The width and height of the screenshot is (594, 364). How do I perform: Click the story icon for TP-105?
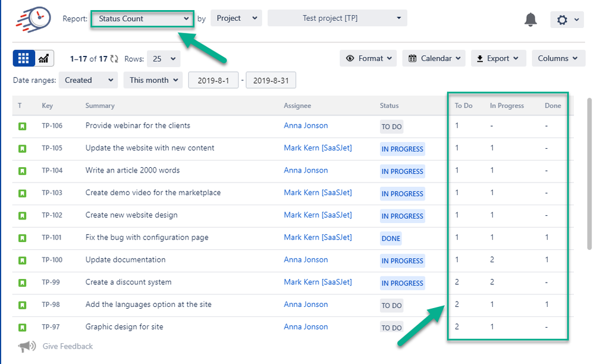click(23, 149)
